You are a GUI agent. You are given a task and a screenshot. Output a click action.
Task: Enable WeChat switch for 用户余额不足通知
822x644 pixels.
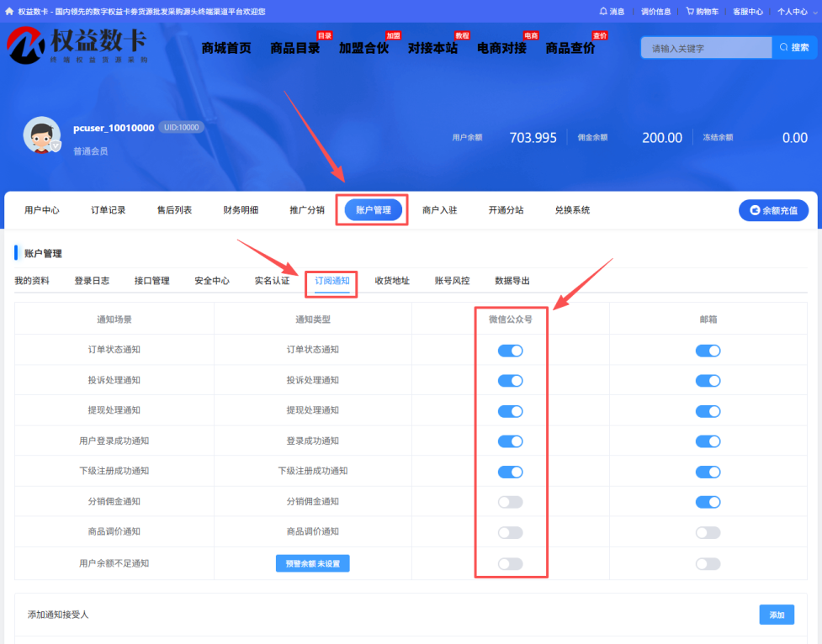point(510,564)
